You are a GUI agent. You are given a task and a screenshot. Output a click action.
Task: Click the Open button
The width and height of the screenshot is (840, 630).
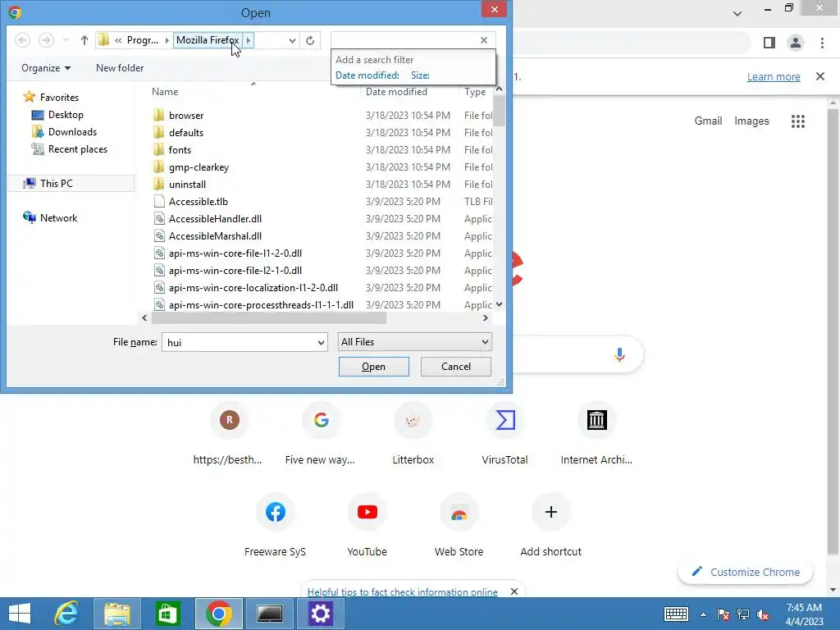coord(373,367)
